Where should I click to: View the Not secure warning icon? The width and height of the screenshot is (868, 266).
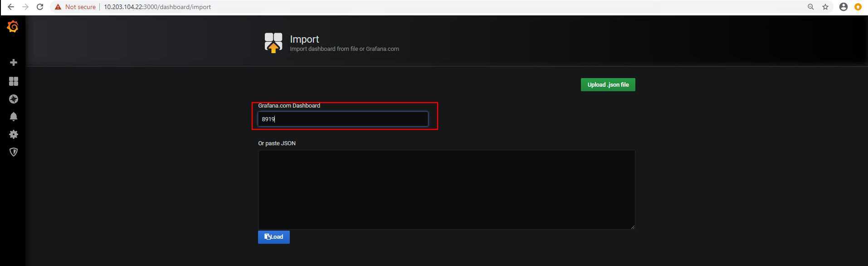(x=58, y=7)
